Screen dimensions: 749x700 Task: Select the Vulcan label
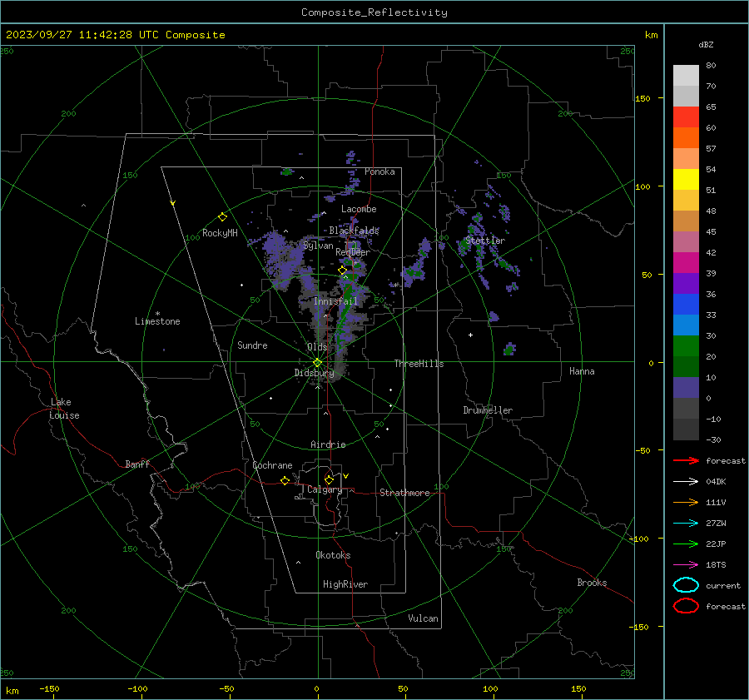(x=424, y=618)
